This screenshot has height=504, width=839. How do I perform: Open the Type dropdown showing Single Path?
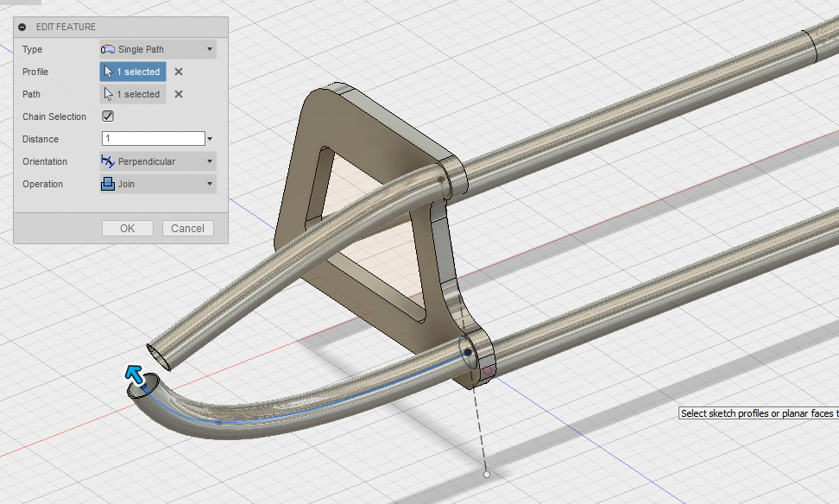coord(158,49)
